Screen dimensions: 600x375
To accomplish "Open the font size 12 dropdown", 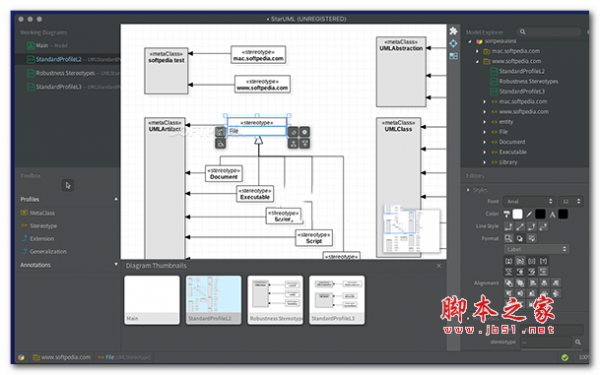I will [571, 201].
